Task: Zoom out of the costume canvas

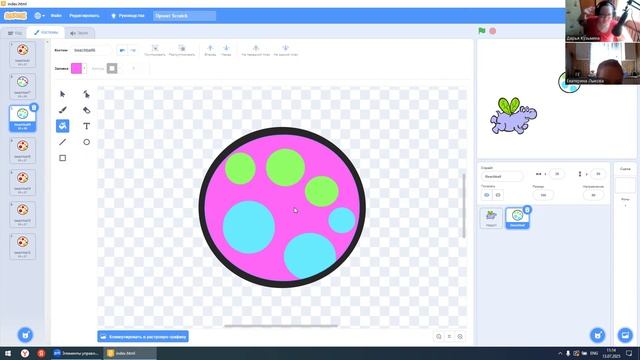Action: tap(439, 336)
